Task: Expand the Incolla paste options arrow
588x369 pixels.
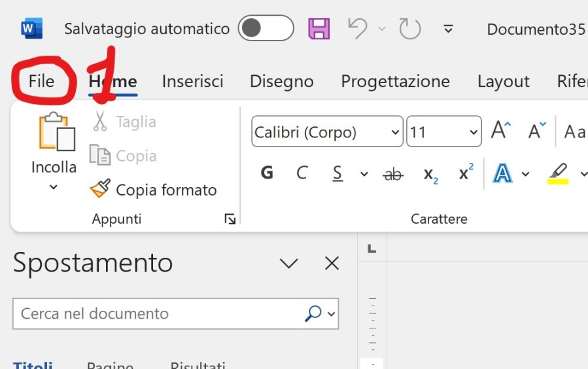Action: click(x=54, y=188)
